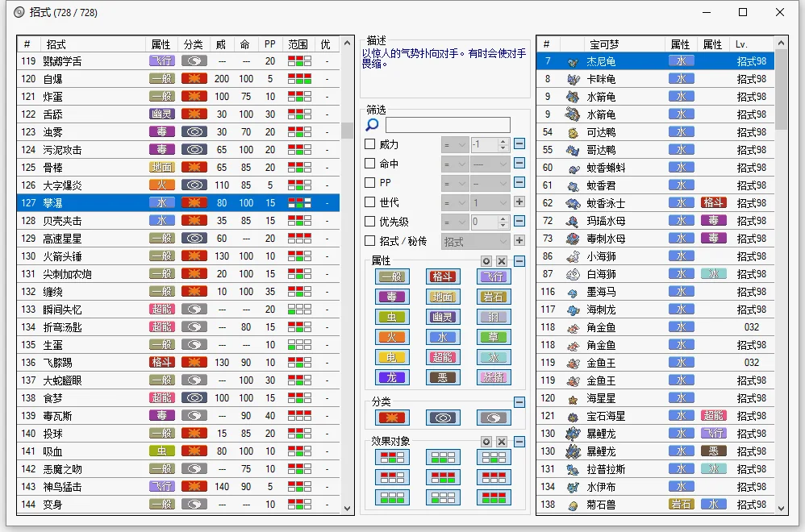The height and width of the screenshot is (532, 805).
Task: Select target icon with only three green cells
Action: [392, 497]
